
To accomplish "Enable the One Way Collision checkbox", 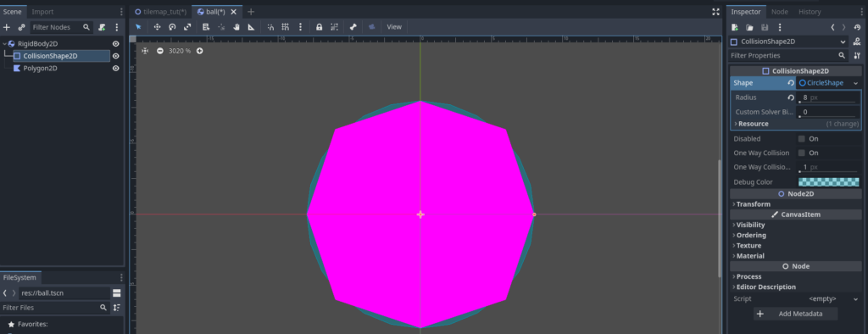I will point(802,153).
